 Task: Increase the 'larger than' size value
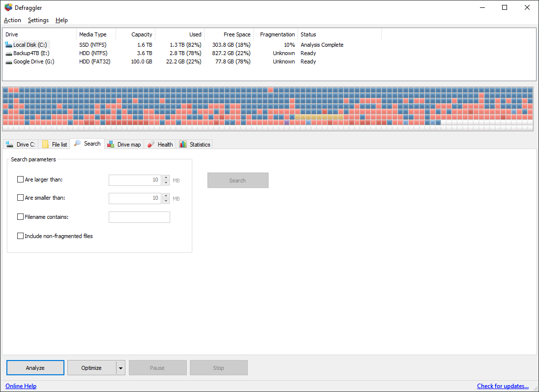[166, 178]
